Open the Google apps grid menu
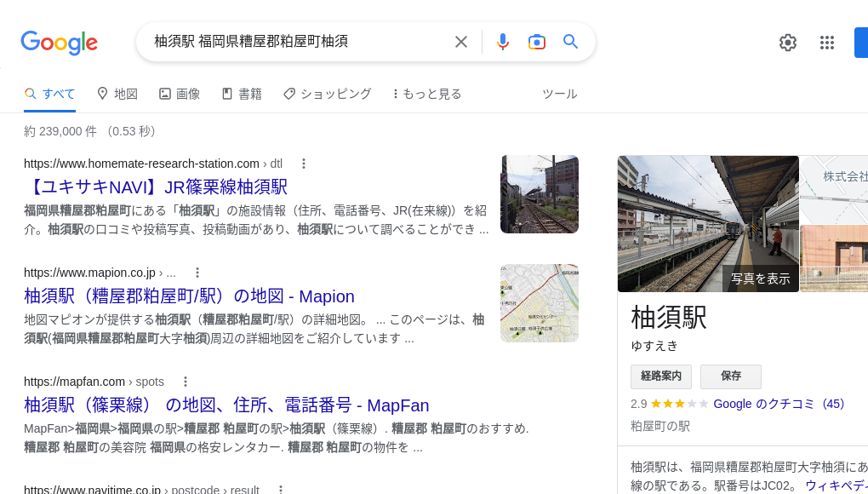Viewport: 868px width, 494px height. [x=826, y=43]
